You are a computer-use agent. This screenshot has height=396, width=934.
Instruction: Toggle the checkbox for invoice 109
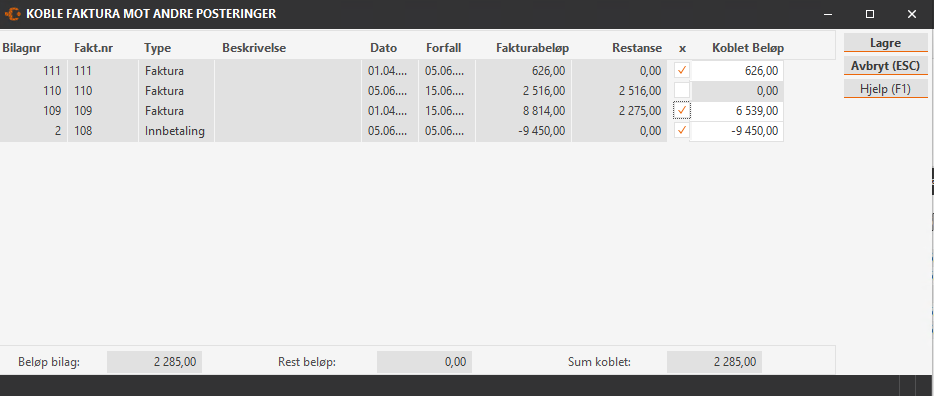tap(682, 111)
